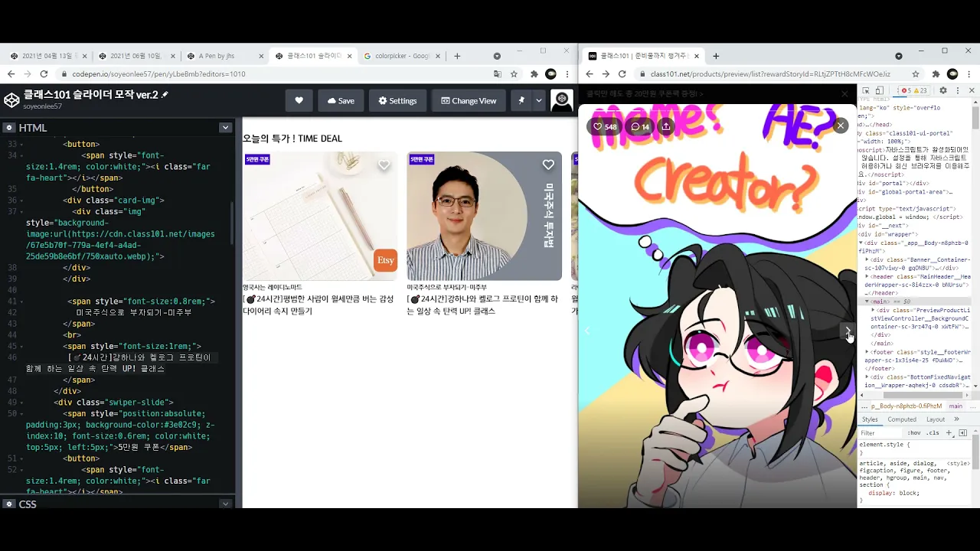The height and width of the screenshot is (551, 980).
Task: Collapse the main element node
Action: tap(867, 302)
